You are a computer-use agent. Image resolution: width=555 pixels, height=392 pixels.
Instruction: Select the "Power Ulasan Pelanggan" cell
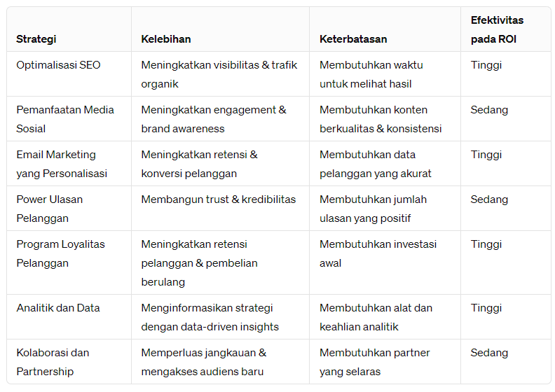[49, 209]
